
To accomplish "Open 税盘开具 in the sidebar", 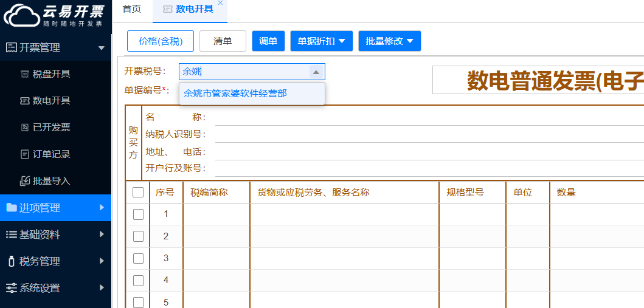I will [x=55, y=74].
